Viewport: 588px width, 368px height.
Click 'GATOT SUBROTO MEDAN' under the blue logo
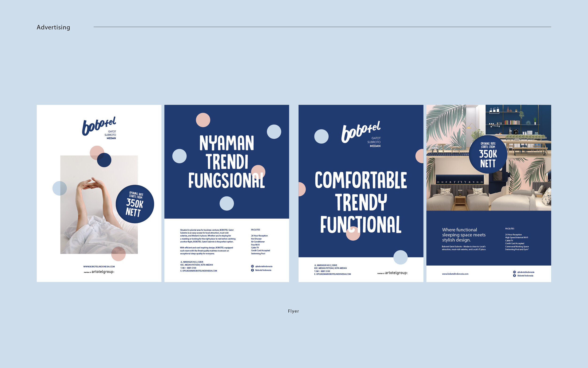pyautogui.click(x=110, y=135)
